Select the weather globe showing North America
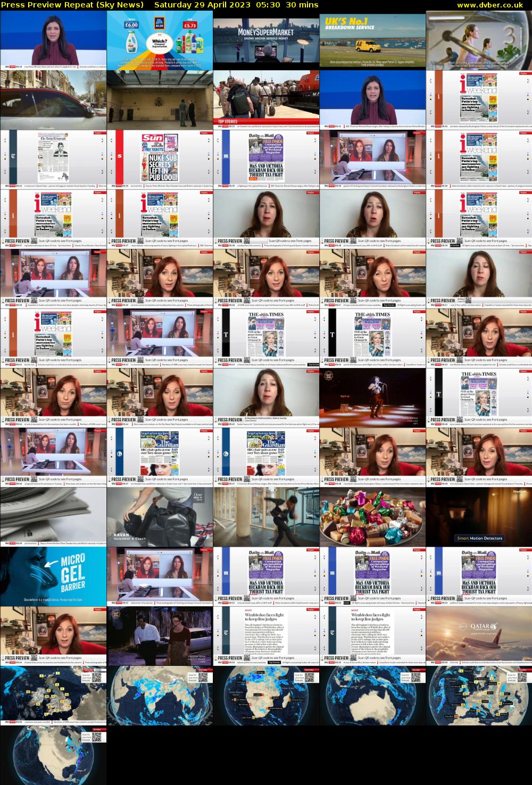 pyautogui.click(x=53, y=756)
